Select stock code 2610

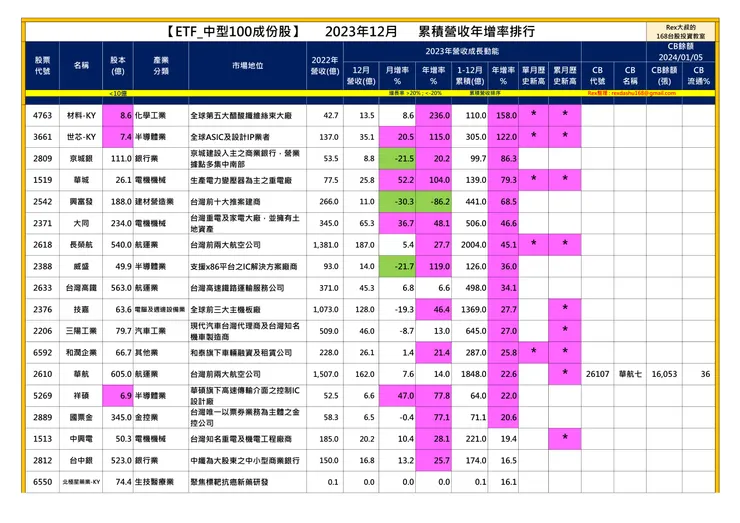coord(42,374)
